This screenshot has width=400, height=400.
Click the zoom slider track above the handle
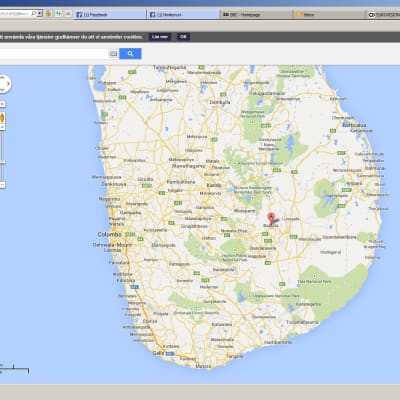tap(2, 145)
